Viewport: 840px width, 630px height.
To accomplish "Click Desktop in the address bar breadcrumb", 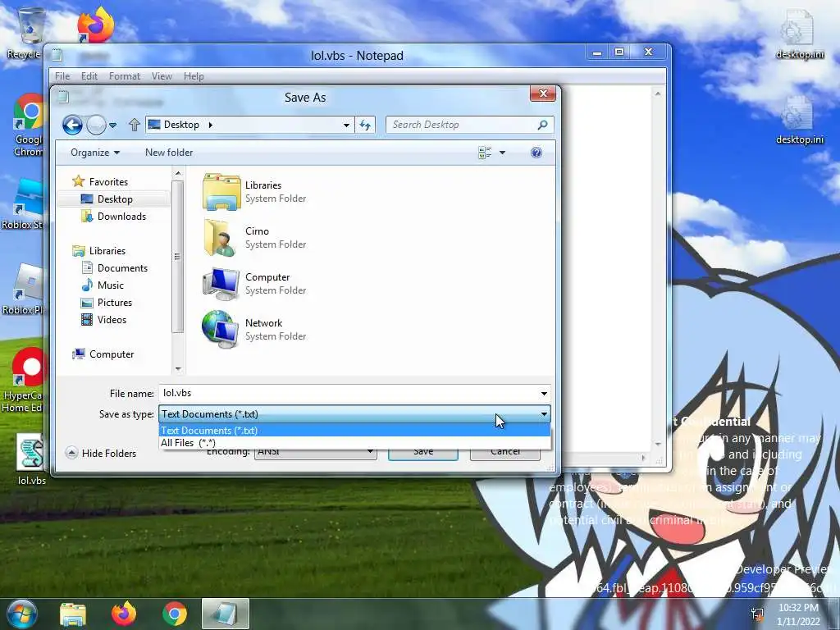I will click(x=181, y=125).
